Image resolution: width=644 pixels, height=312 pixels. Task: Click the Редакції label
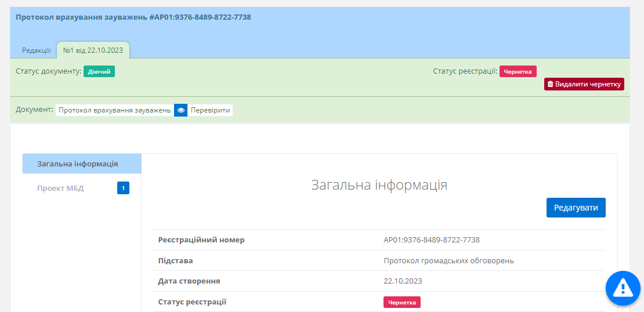[37, 50]
